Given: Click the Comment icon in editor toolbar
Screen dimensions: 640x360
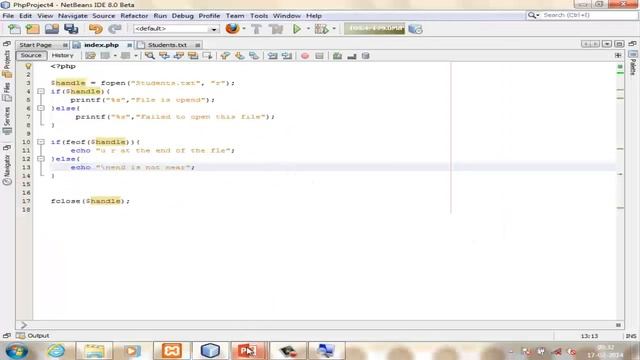Looking at the screenshot, I should pos(337,56).
